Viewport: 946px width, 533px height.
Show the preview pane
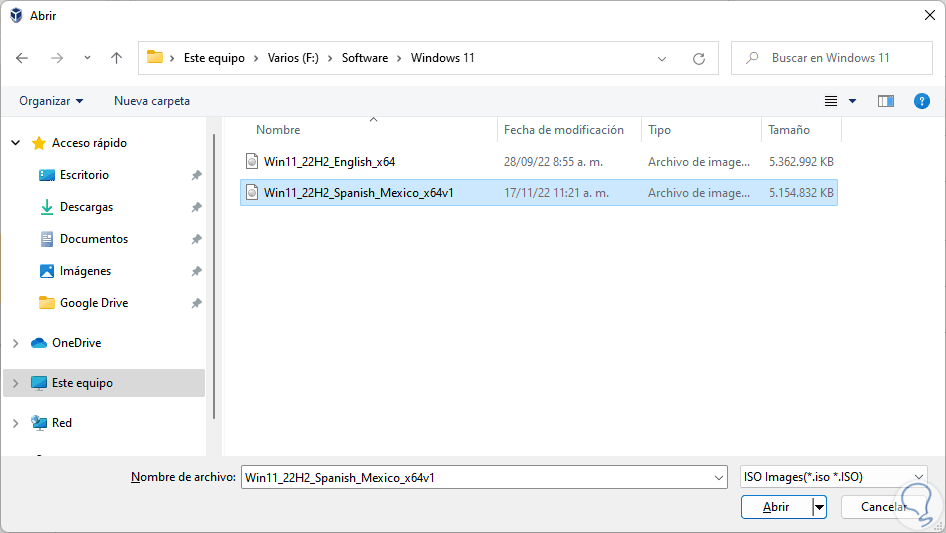click(886, 101)
